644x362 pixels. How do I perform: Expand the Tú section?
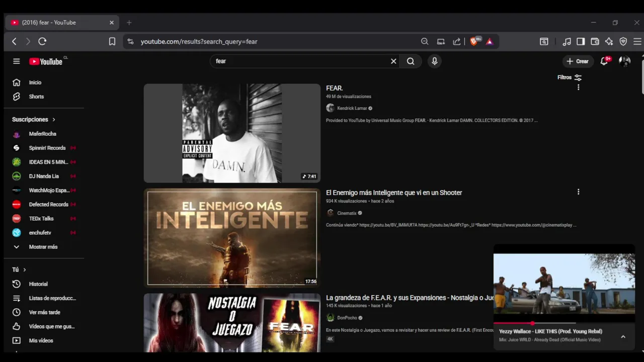pos(19,270)
